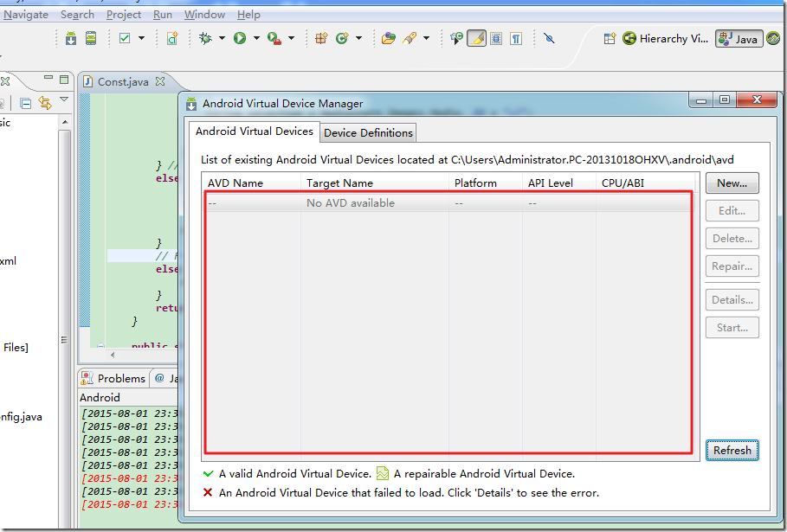Select the Const.java editor tab
787x532 pixels.
click(x=124, y=81)
